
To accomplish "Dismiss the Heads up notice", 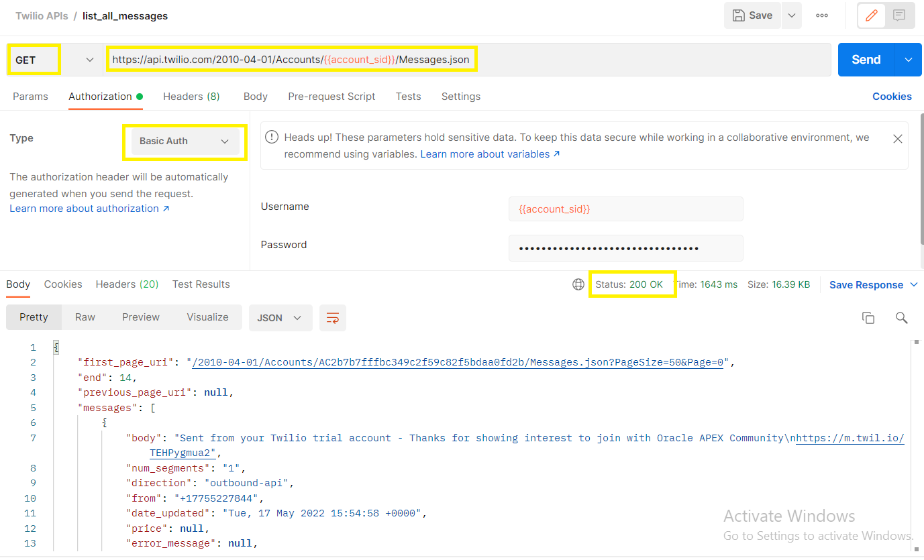I will click(897, 139).
